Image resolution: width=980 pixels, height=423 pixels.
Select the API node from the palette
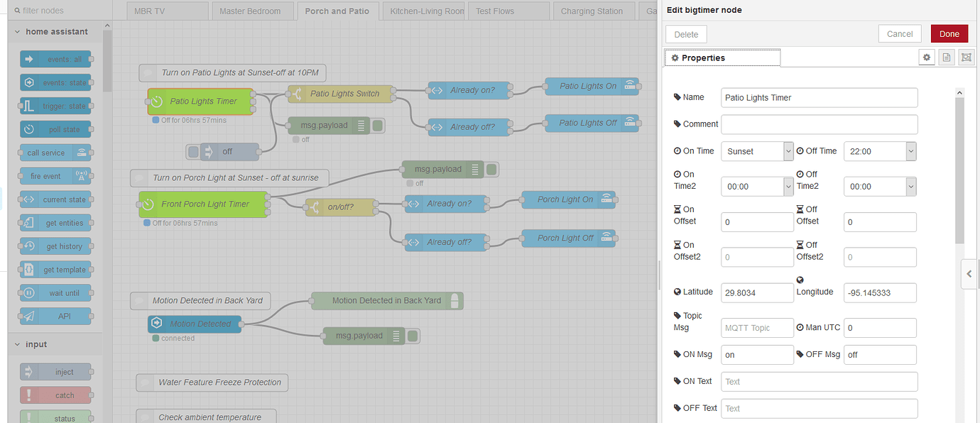(x=56, y=316)
